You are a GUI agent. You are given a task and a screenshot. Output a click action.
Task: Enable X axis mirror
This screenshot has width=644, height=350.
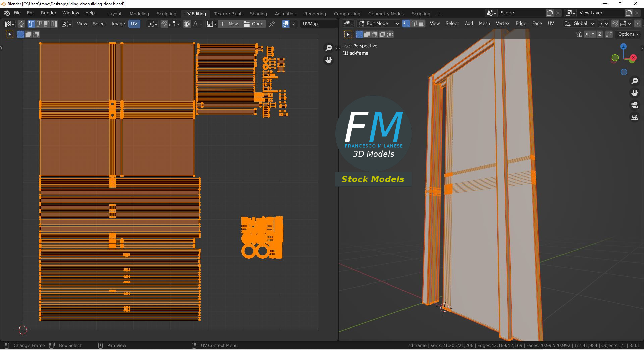pos(586,34)
